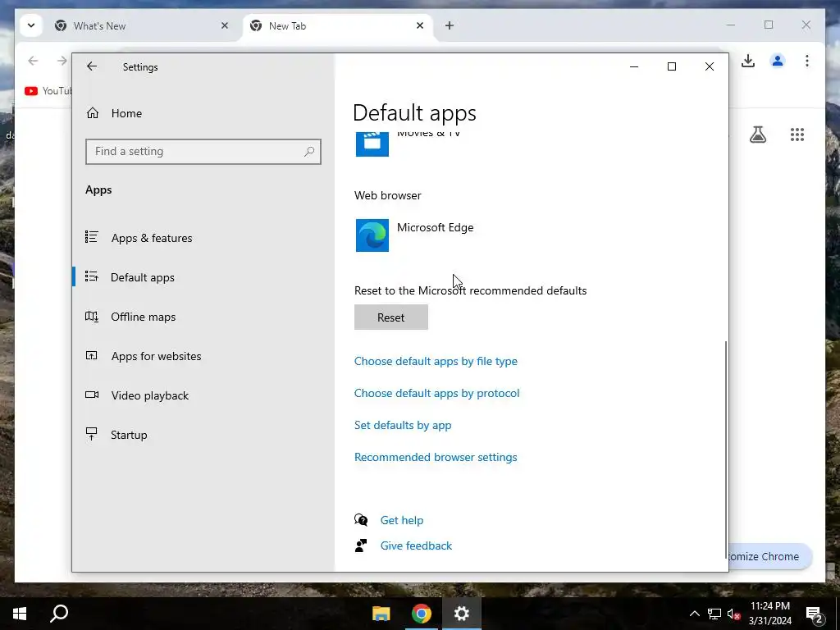Open Recommended browser settings link
This screenshot has width=840, height=630.
click(436, 457)
